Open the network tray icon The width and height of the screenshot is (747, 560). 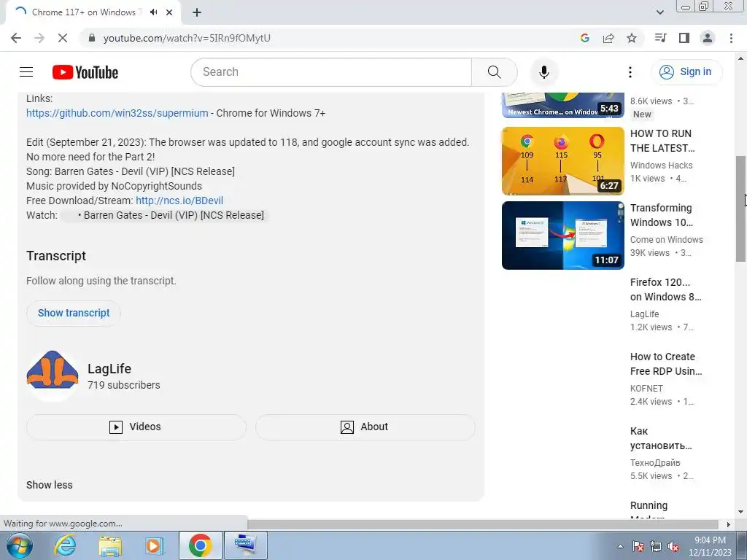pyautogui.click(x=656, y=546)
